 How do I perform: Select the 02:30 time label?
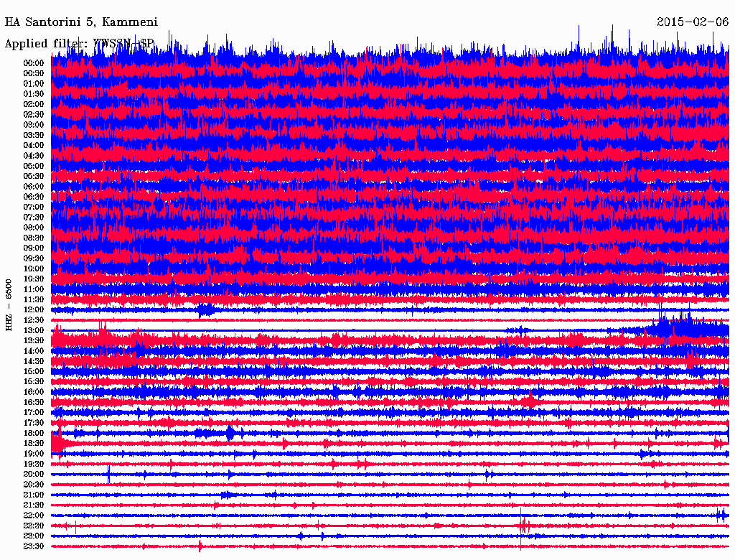[x=34, y=115]
